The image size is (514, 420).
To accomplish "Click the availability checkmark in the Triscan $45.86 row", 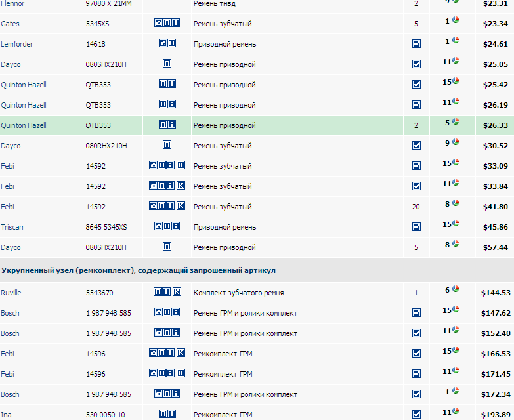I will tap(416, 226).
